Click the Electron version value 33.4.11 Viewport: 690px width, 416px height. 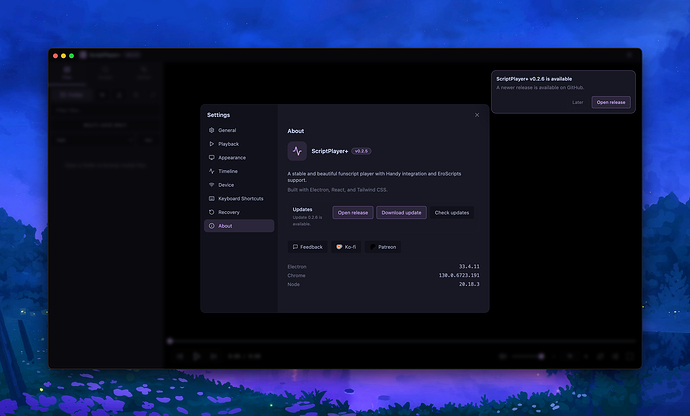(x=469, y=266)
